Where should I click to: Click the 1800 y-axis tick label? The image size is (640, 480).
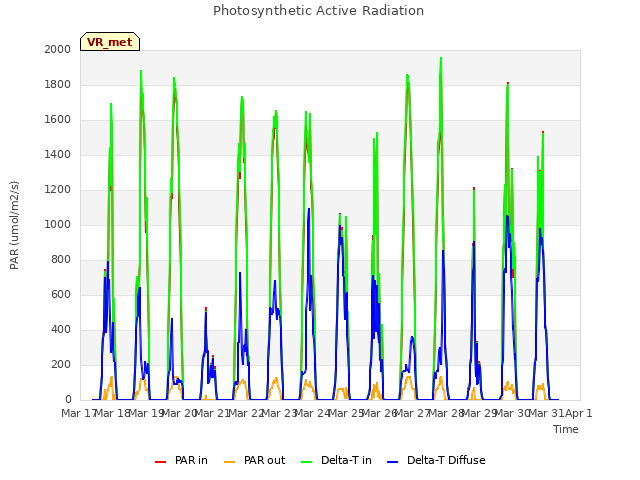click(x=58, y=84)
